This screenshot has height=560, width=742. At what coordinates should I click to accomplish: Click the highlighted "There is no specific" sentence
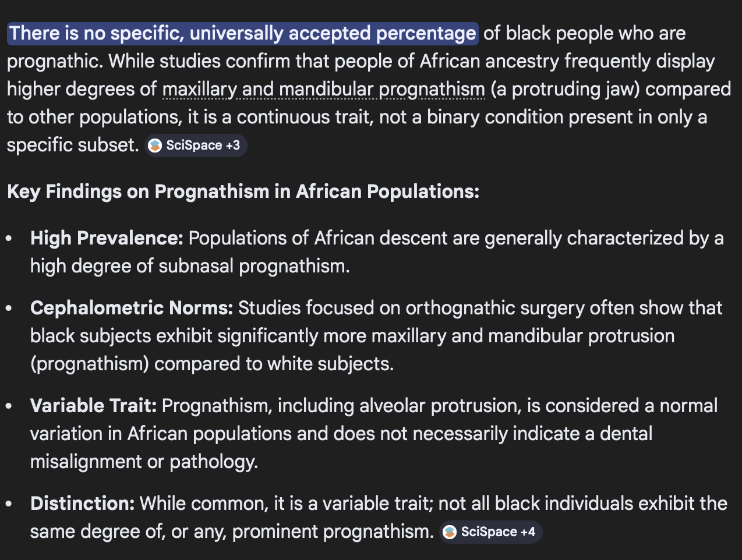(x=242, y=34)
